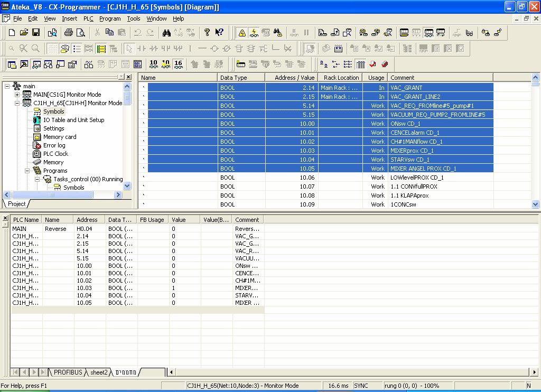Click the Validate Symbols red checkmark icon
This screenshot has width=541, height=392.
pyautogui.click(x=372, y=64)
